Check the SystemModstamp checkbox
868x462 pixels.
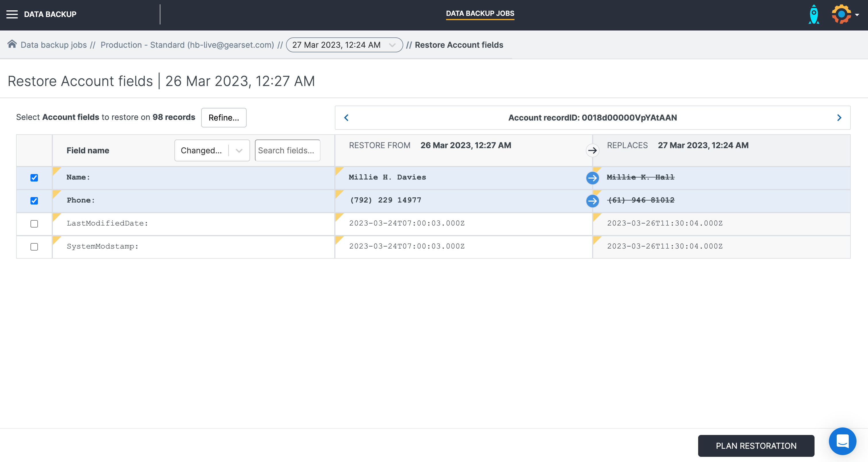click(x=34, y=247)
